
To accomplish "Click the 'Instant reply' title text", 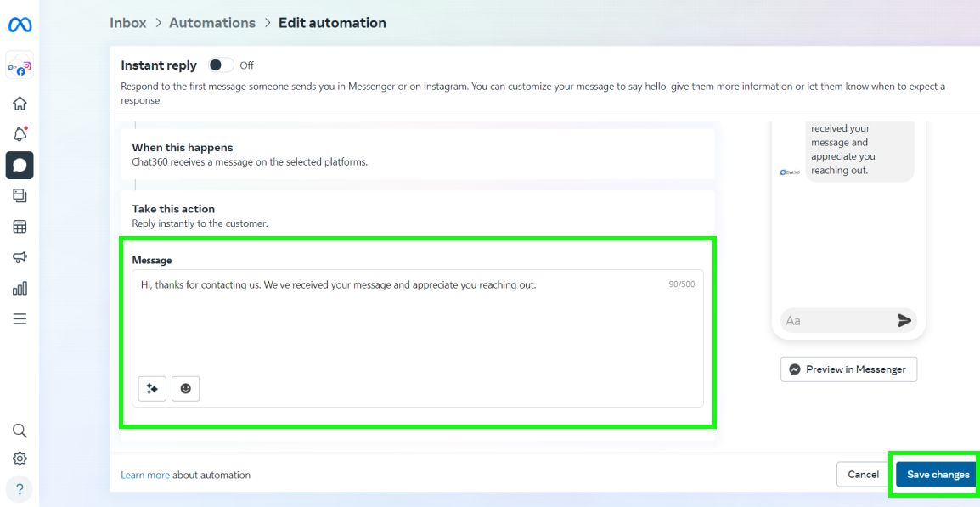I will coord(159,65).
